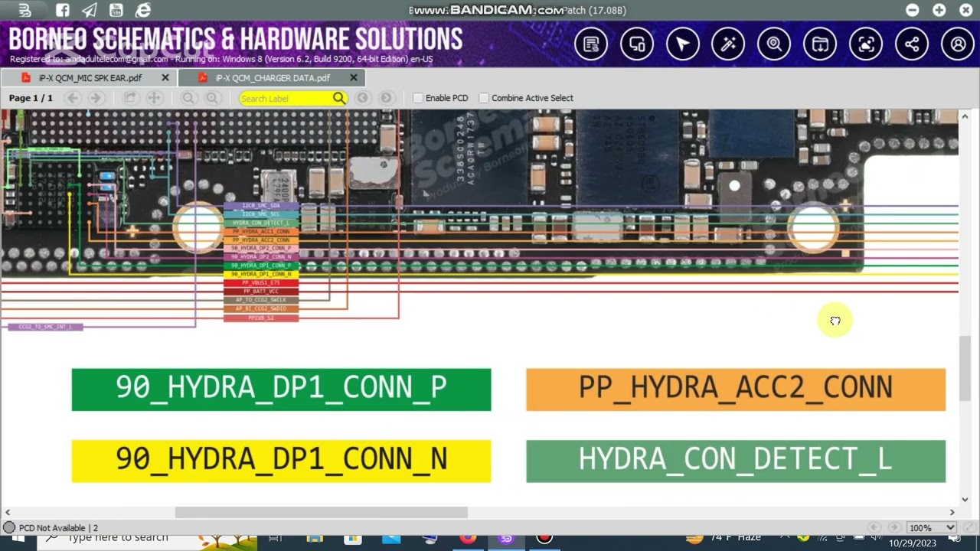Click the status bar back arrow
The image size is (980, 551).
coord(875,527)
